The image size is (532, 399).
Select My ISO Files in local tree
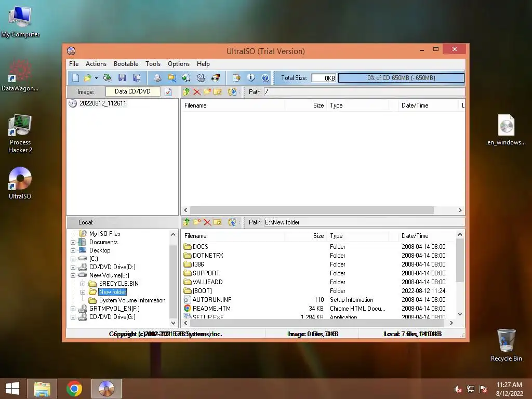tap(104, 234)
